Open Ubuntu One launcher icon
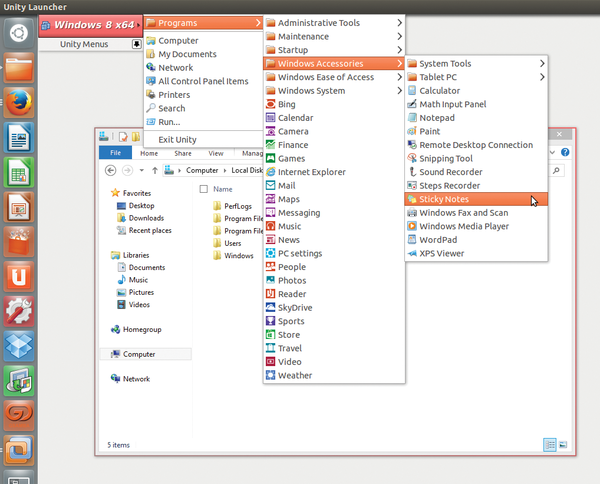Image resolution: width=600 pixels, height=484 pixels. [19, 277]
